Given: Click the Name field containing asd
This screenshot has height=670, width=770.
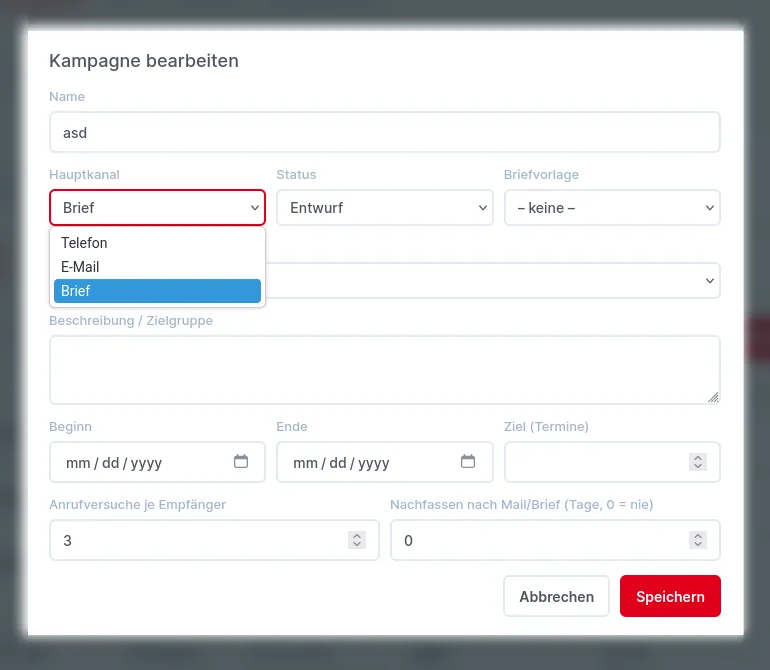Looking at the screenshot, I should click(385, 132).
